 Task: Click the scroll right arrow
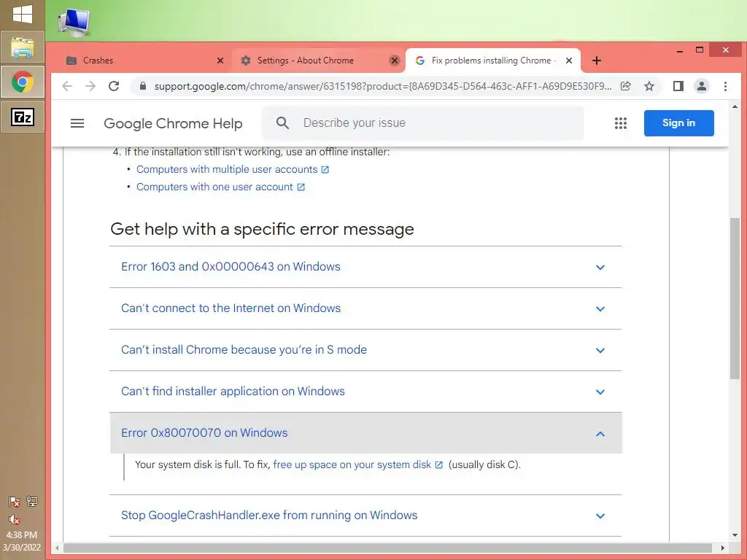723,548
